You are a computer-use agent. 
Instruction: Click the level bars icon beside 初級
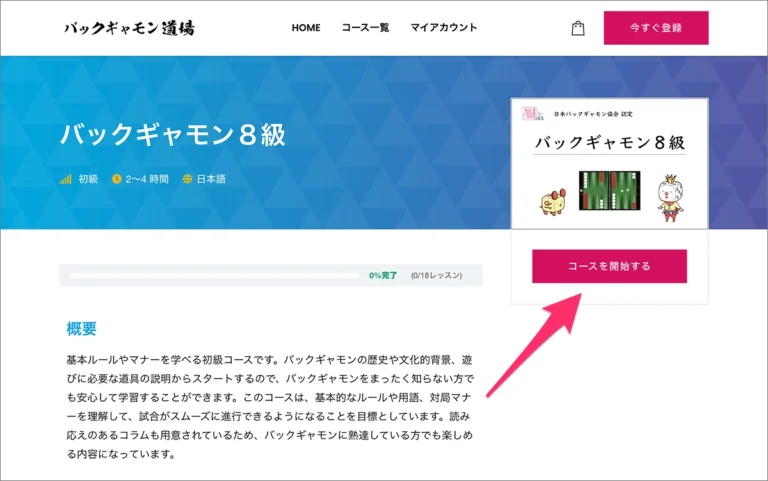pyautogui.click(x=66, y=179)
